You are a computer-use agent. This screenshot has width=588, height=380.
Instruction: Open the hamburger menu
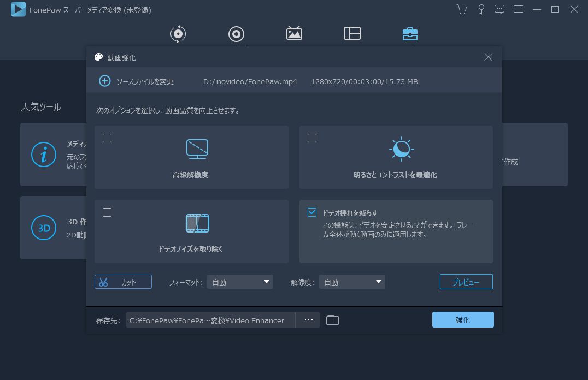[x=519, y=9]
